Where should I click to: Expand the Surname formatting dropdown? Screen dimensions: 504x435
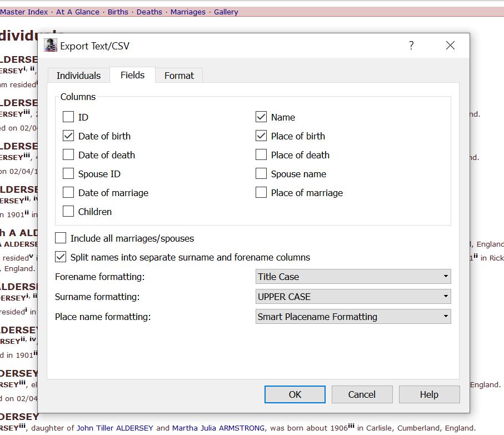[353, 297]
